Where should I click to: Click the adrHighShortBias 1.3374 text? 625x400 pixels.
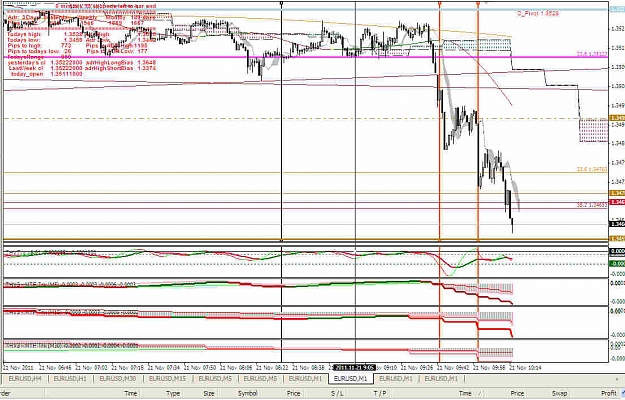[x=121, y=68]
